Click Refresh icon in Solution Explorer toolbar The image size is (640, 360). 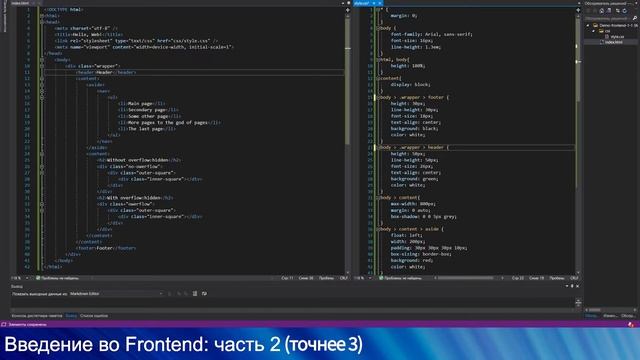pyautogui.click(x=625, y=11)
